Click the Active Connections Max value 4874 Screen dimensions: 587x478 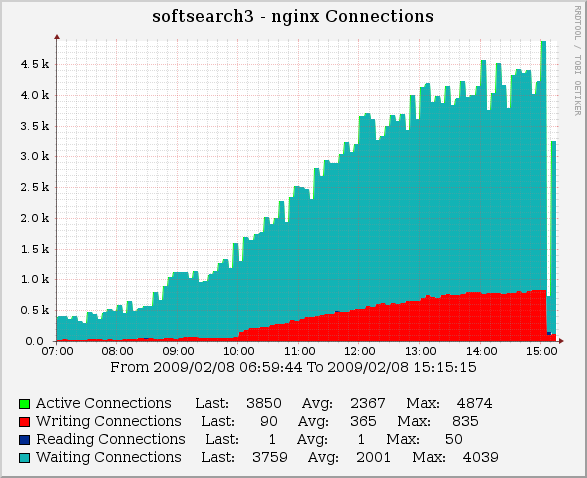475,404
